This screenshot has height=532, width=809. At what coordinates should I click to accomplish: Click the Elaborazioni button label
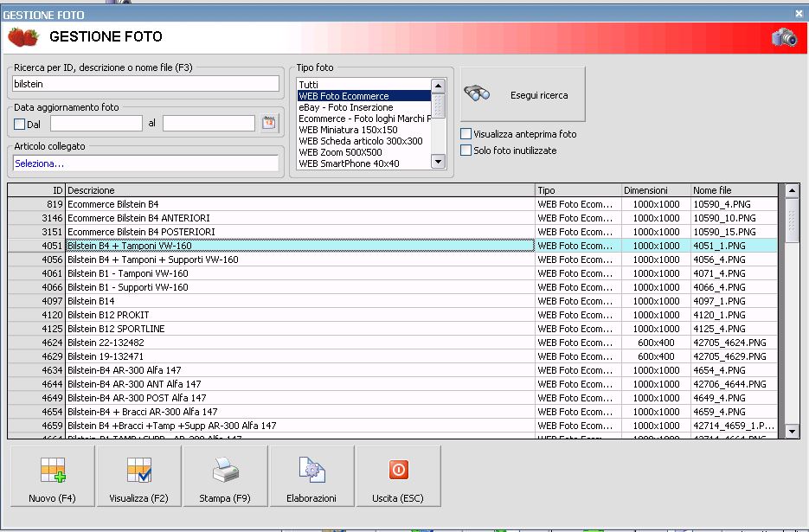pyautogui.click(x=311, y=498)
